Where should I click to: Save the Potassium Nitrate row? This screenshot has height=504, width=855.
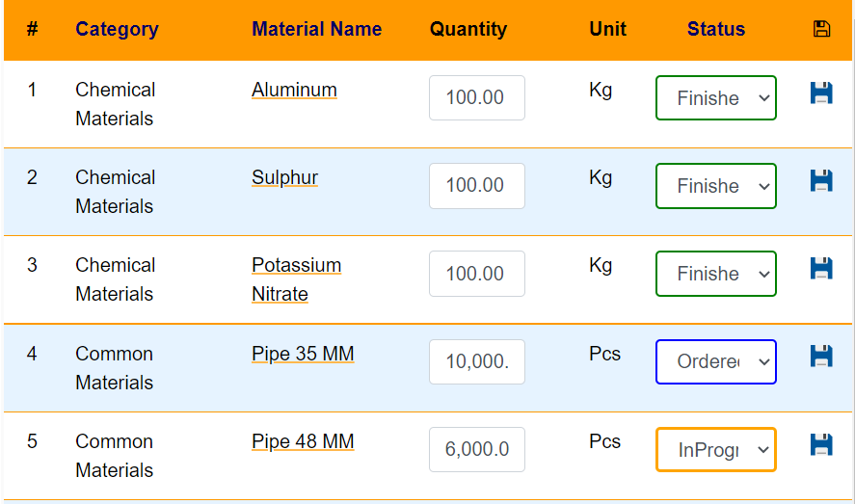click(x=821, y=268)
